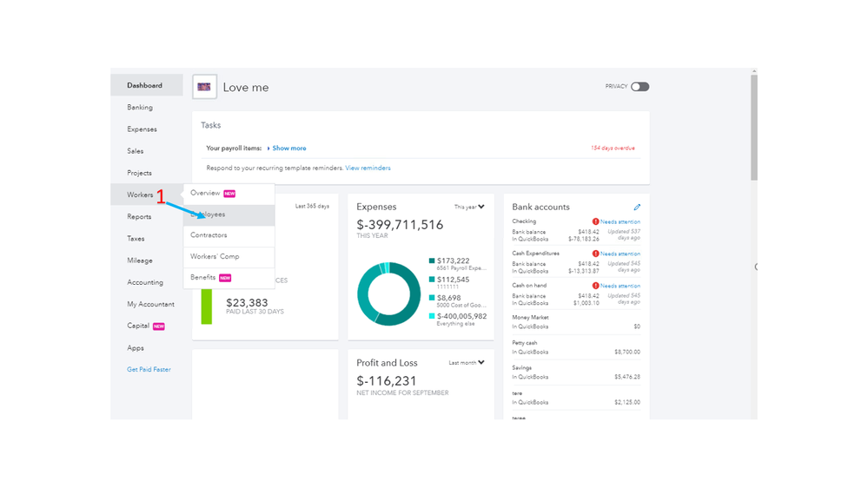Click the 154 days overdue text
868x488 pixels.
click(x=613, y=148)
